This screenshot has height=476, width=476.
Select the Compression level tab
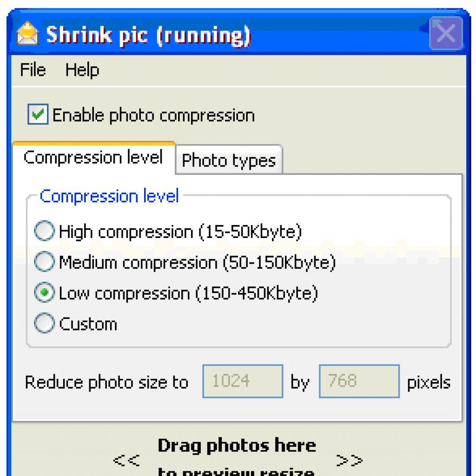(x=93, y=158)
